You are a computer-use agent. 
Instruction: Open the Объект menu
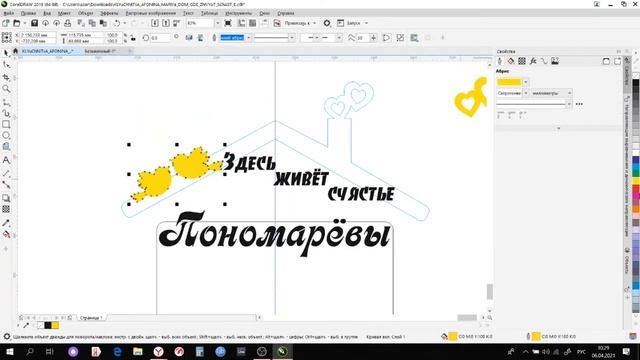[x=86, y=13]
